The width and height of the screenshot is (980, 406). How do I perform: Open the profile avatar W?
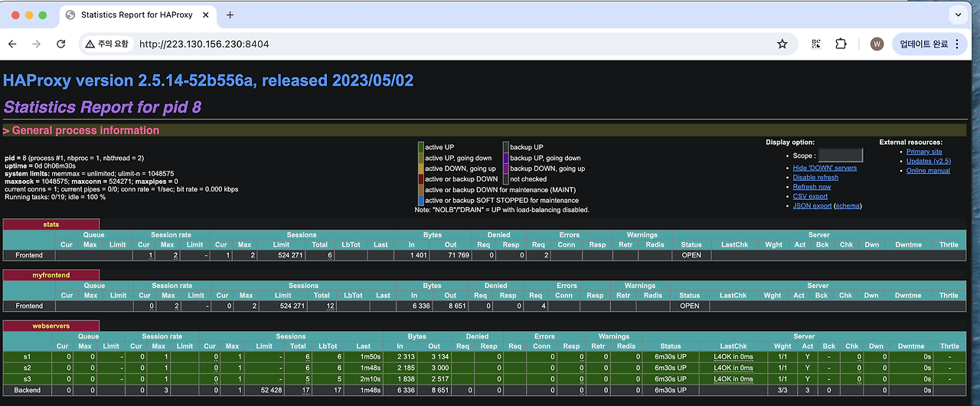click(x=877, y=44)
